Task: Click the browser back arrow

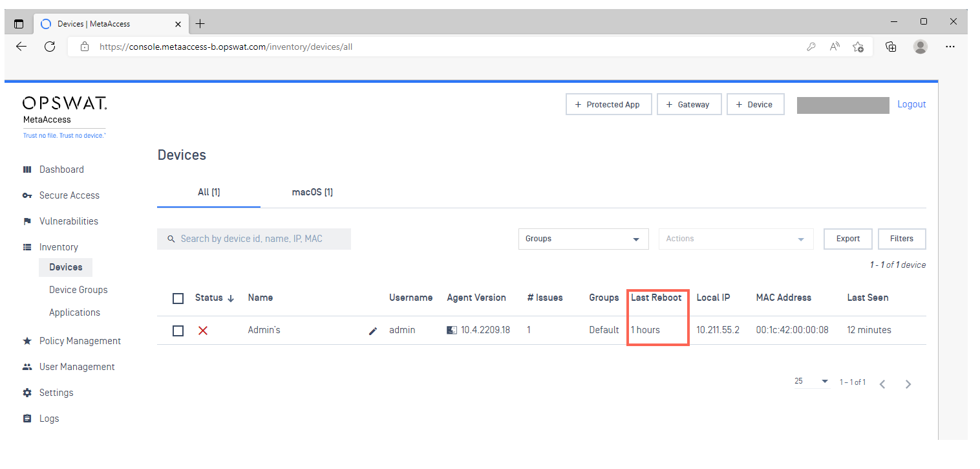Action: [21, 47]
